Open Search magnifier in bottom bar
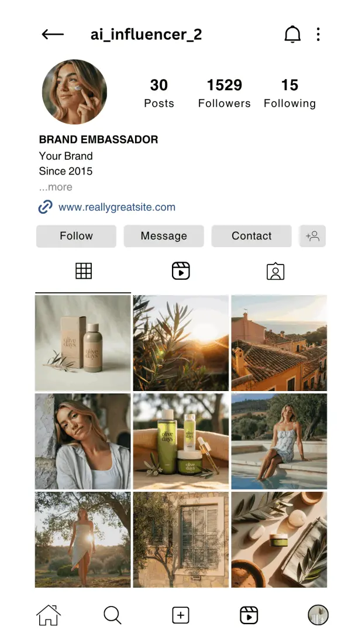Image resolution: width=362 pixels, height=644 pixels. coord(112,615)
